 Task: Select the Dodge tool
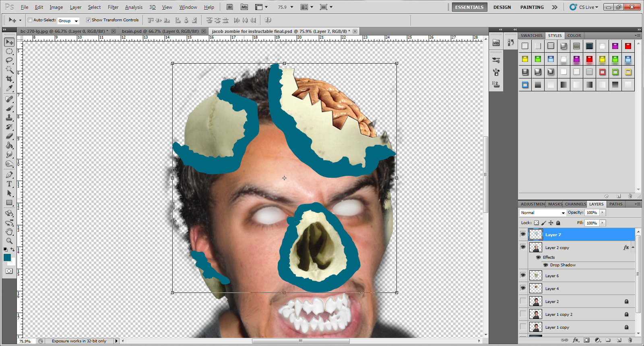pos(9,164)
